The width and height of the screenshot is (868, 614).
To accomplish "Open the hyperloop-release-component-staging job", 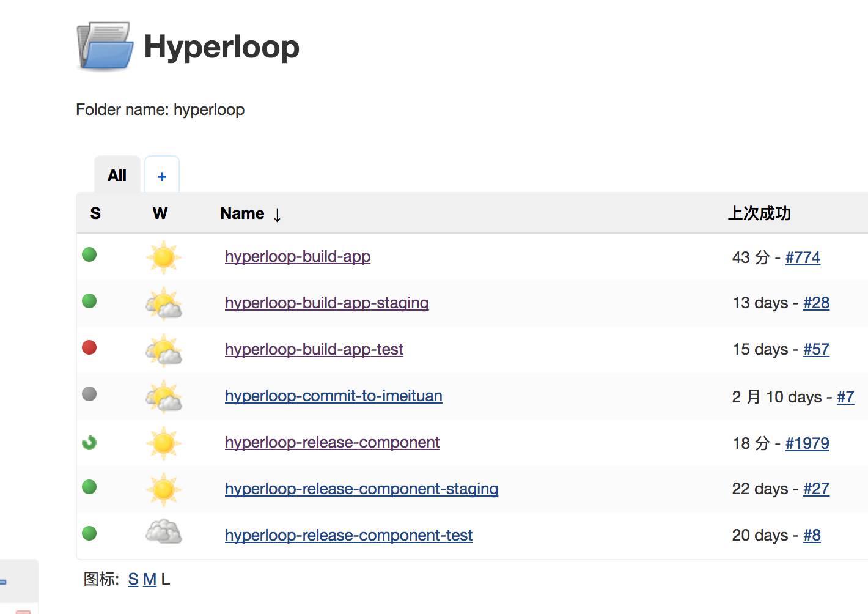I will pyautogui.click(x=362, y=489).
